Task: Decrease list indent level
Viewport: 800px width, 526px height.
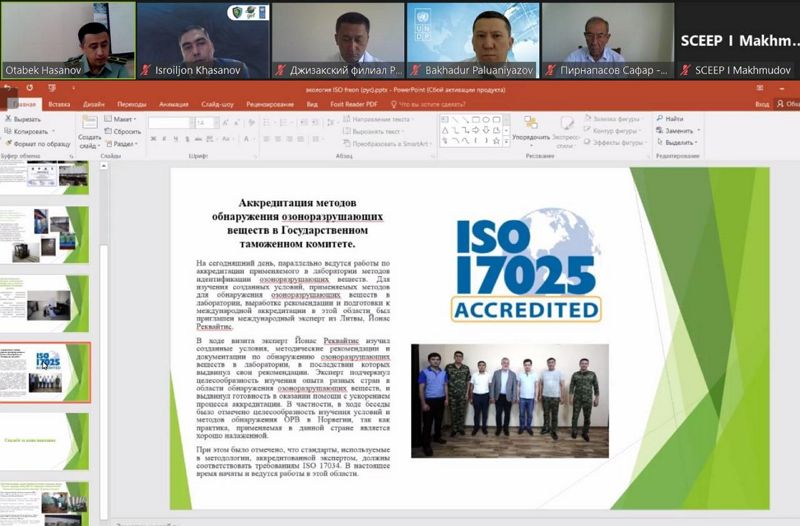Action: point(304,122)
